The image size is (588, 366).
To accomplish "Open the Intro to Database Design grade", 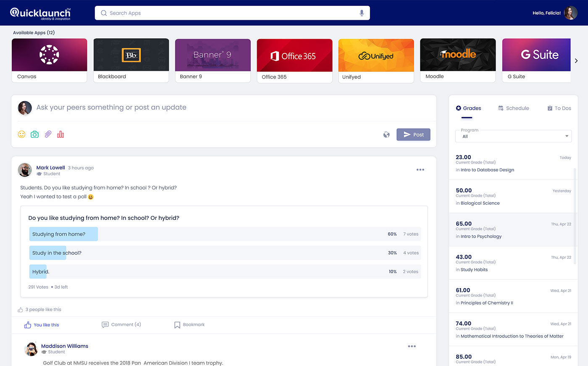I will click(x=513, y=163).
